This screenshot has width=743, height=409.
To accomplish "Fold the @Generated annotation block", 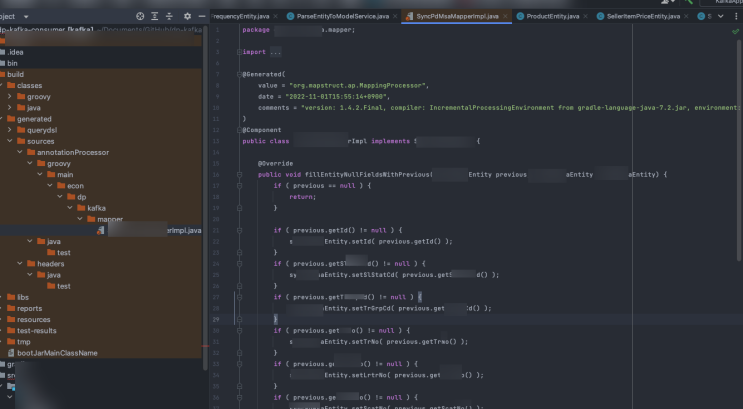I will click(x=239, y=74).
